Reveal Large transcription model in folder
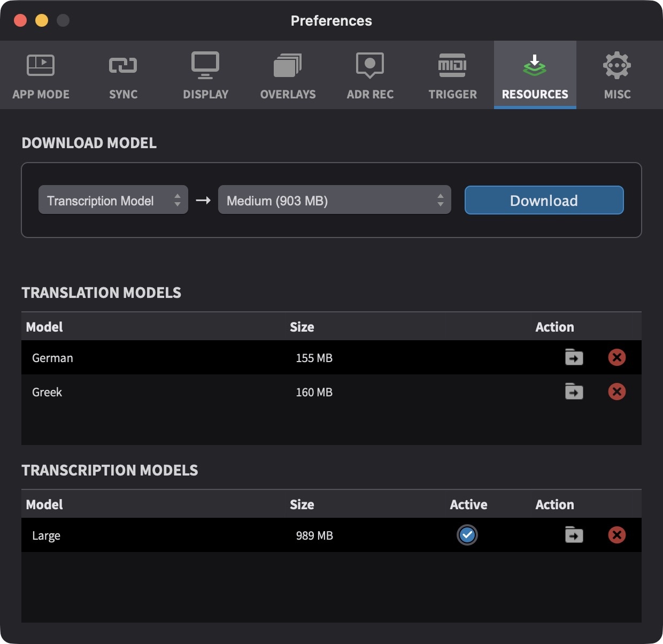663x644 pixels. pos(574,535)
